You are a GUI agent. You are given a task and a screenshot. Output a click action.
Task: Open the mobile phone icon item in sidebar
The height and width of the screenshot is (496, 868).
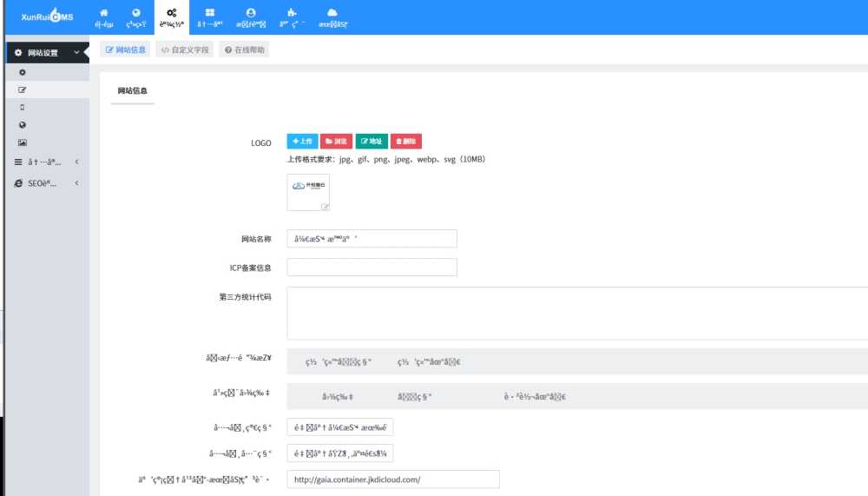[x=23, y=108]
